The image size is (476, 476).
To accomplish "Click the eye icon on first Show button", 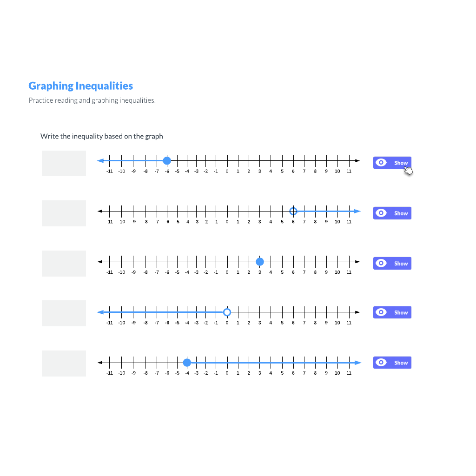I will [381, 162].
